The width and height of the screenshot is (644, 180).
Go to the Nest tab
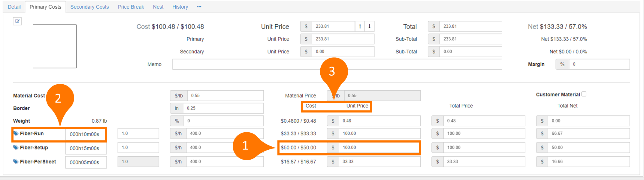158,7
